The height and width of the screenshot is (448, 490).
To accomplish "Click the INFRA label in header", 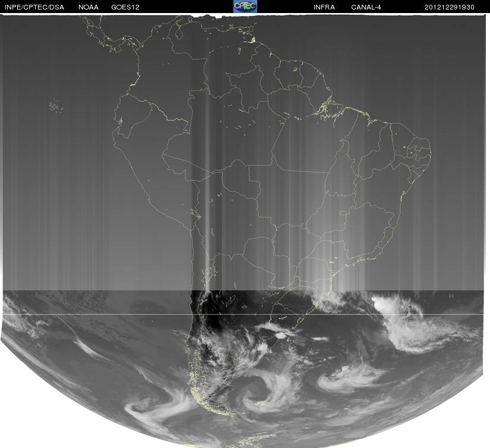I will coord(324,7).
